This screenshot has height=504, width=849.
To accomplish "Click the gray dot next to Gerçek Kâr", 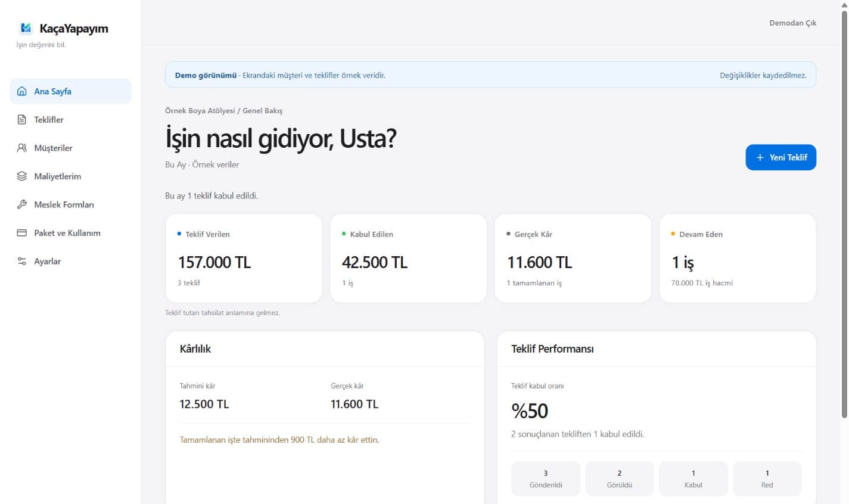I will pyautogui.click(x=508, y=234).
